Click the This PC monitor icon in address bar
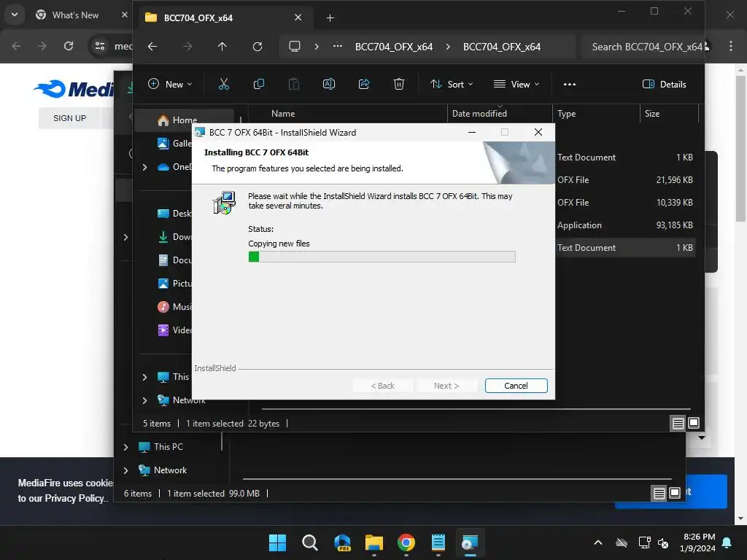 [295, 46]
